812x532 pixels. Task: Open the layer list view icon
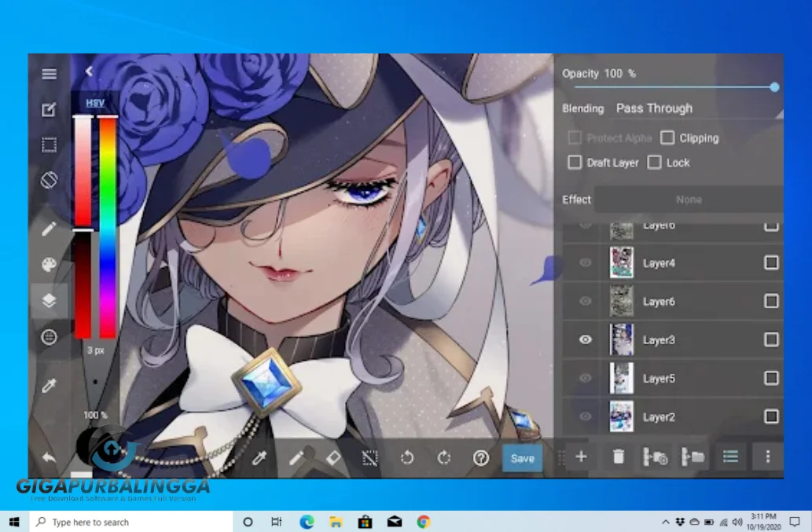[731, 457]
